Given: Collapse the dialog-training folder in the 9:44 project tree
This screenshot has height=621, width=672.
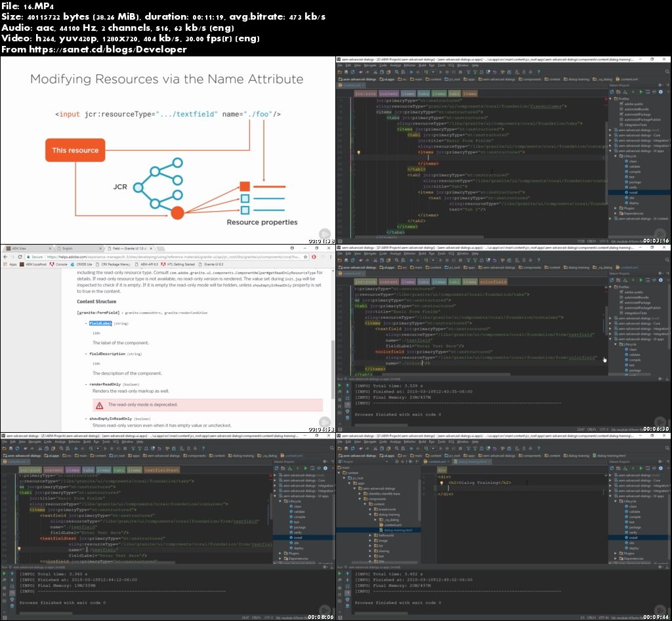Looking at the screenshot, I should 371,514.
